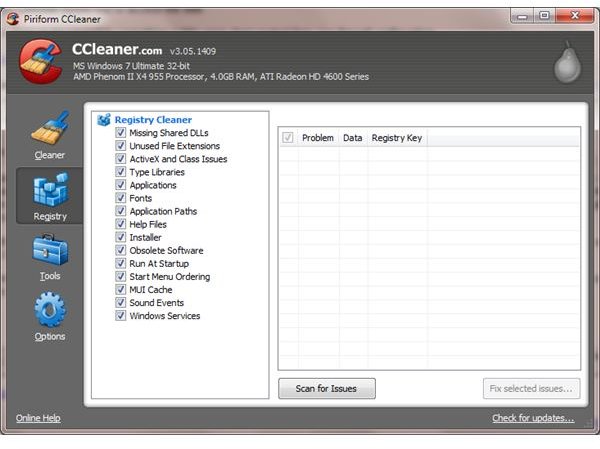Click the Registry Key column header
Viewport: 600px width, 449px height.
coord(397,138)
